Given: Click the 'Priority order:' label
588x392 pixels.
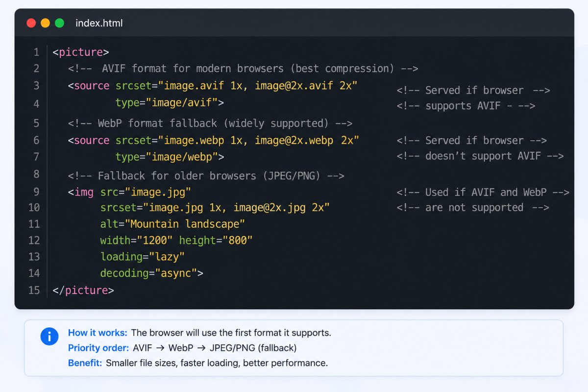Looking at the screenshot, I should (98, 348).
